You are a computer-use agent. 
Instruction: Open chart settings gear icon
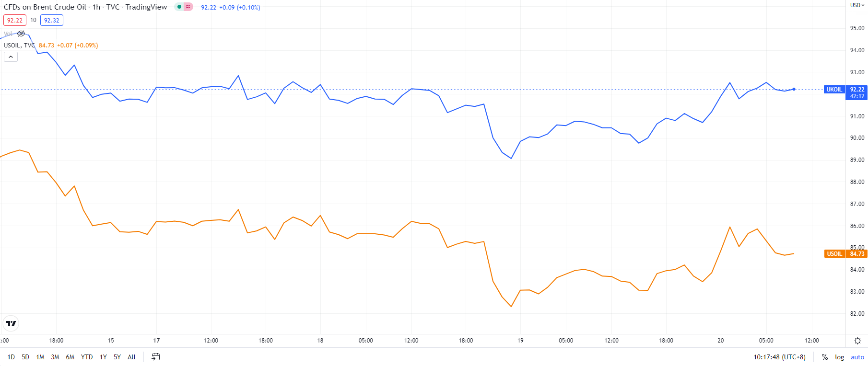(x=857, y=341)
